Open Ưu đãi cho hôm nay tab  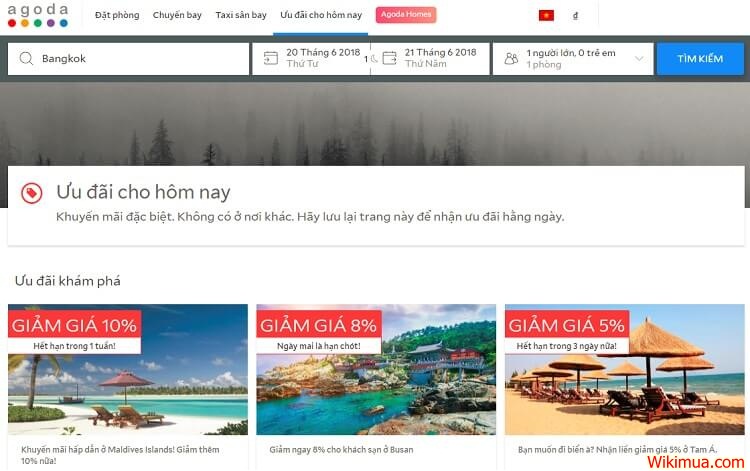[321, 15]
